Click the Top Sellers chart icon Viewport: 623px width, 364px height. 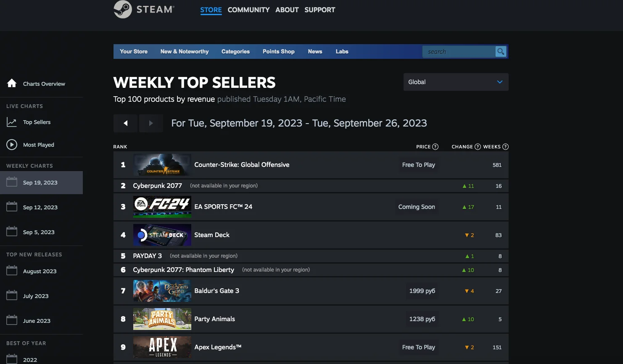12,122
